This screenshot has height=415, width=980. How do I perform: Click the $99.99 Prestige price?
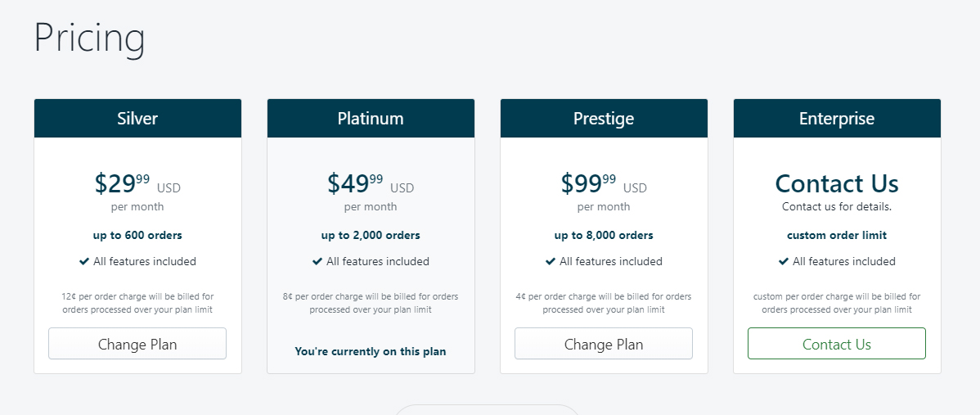coord(588,183)
